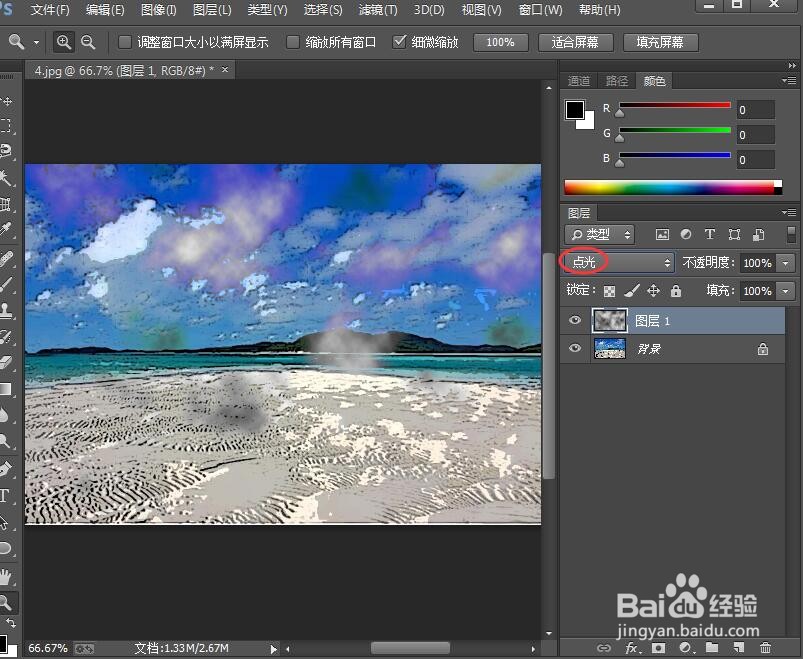803x659 pixels.
Task: Toggle lock position icon
Action: 653,291
